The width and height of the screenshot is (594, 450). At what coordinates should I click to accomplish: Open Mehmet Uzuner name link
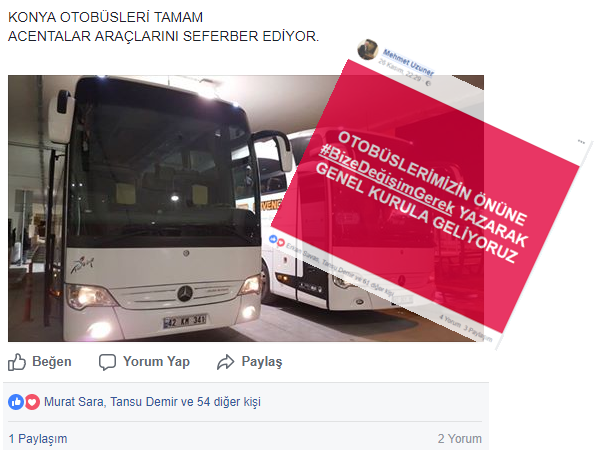click(x=408, y=62)
